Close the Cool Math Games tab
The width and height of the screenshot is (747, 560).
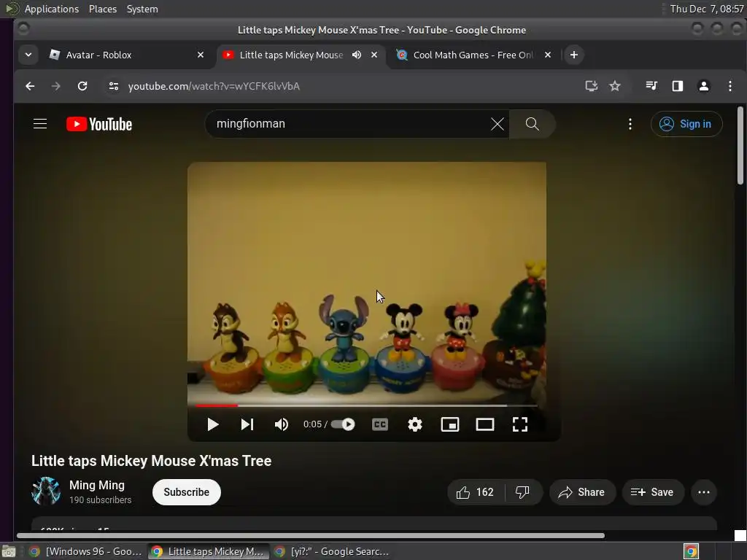548,55
